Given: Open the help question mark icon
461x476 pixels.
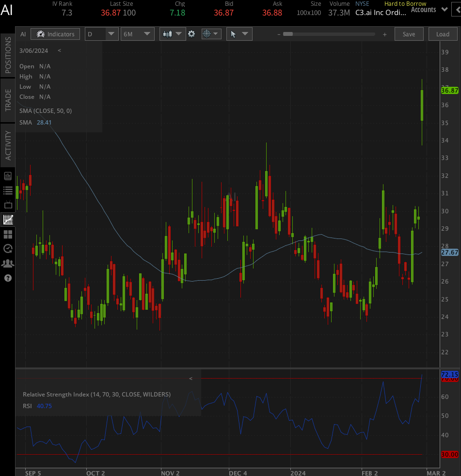Looking at the screenshot, I should [8, 278].
